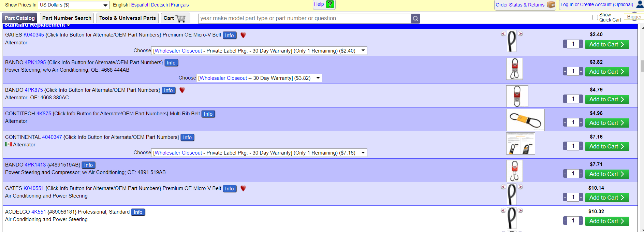Show previous image for ACDELCO 4K551
Viewport: 644px width, 232px height.
503,211
